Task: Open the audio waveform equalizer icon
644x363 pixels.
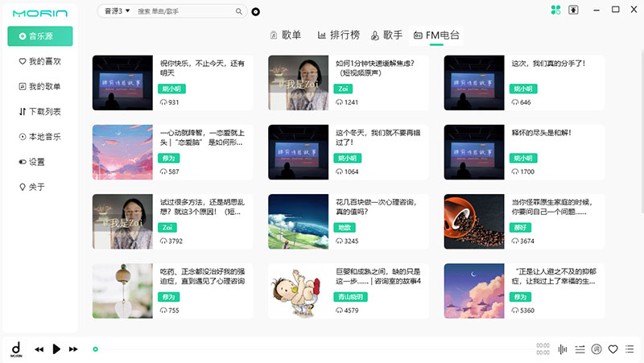Action: click(x=563, y=349)
